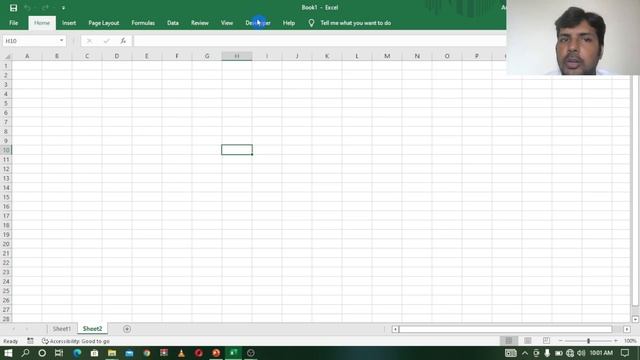Open Chrome from the taskbar
This screenshot has height=360, width=640.
click(147, 353)
